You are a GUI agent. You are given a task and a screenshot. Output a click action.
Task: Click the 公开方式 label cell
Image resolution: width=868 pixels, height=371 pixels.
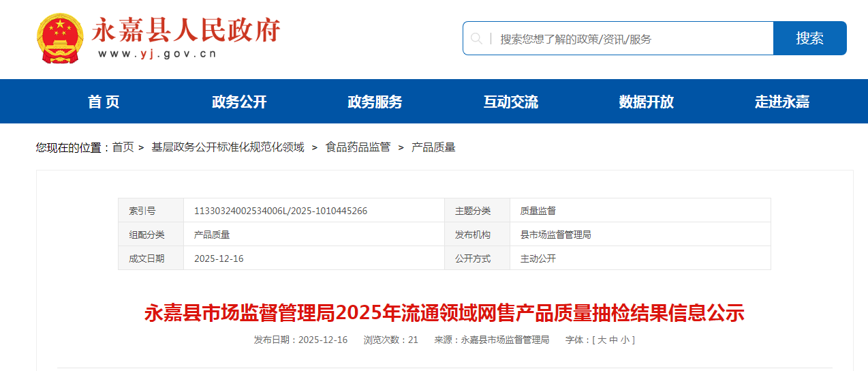(x=478, y=258)
